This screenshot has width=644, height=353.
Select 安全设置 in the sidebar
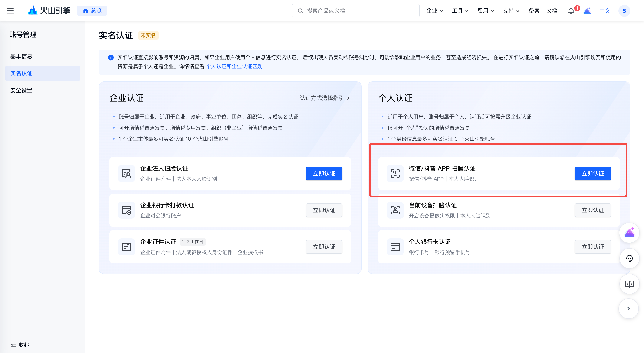21,90
